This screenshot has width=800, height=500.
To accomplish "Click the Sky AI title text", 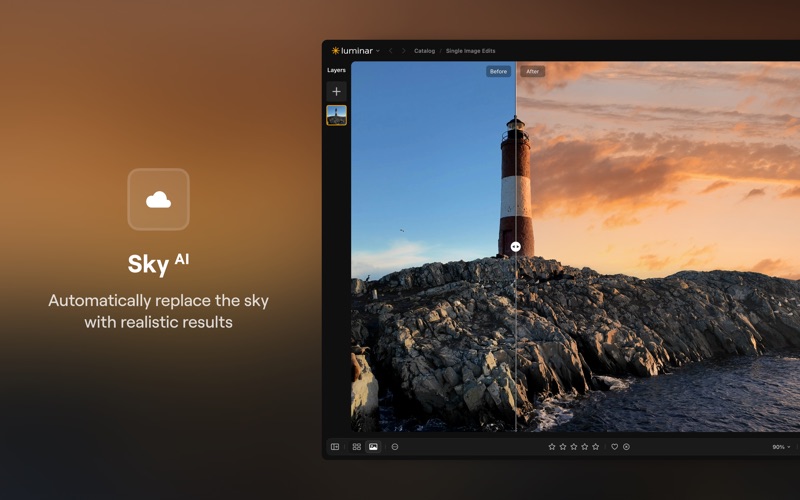I will (x=159, y=264).
